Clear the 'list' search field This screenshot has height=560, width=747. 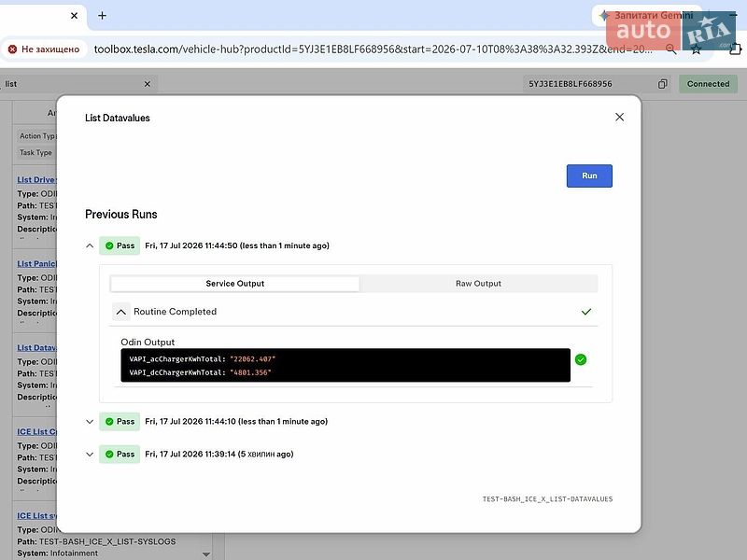tap(148, 84)
